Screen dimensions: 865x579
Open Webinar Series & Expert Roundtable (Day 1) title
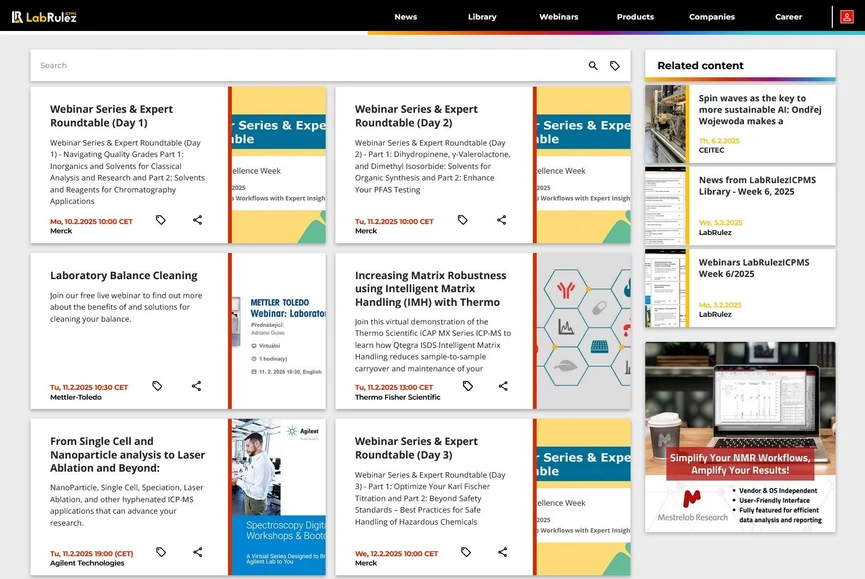(x=111, y=116)
